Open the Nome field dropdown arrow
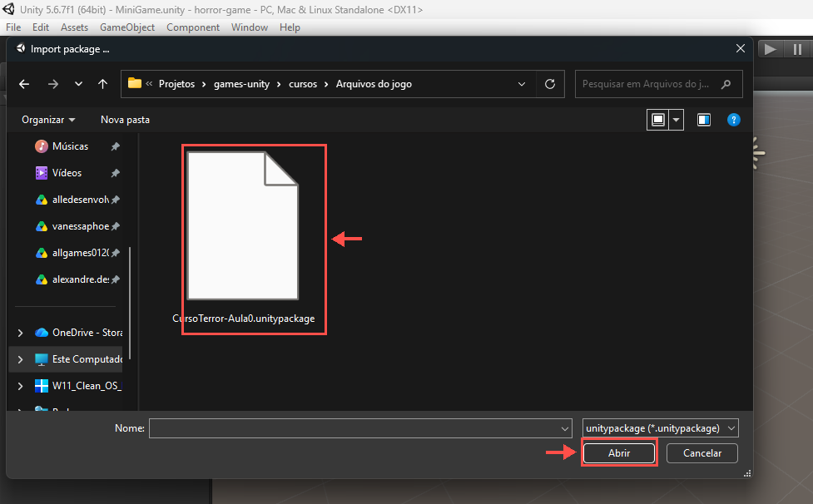Screen dimensions: 813x504 565,428
